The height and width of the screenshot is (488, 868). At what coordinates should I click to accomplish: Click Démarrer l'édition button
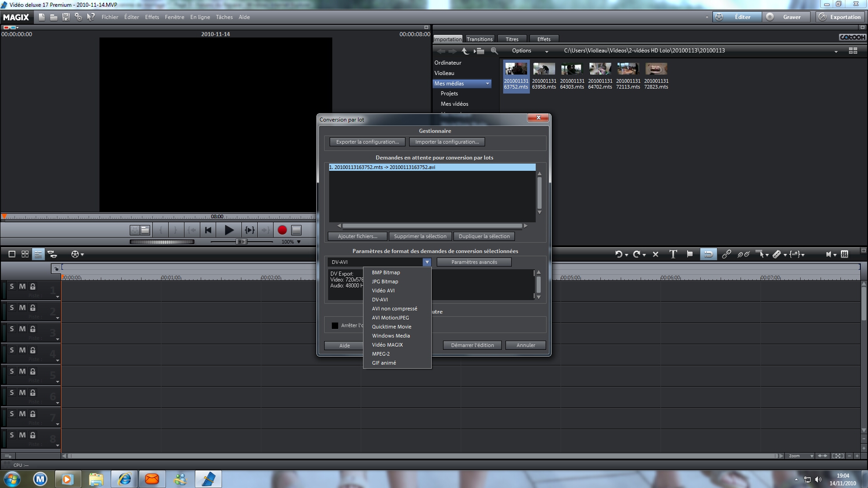[x=472, y=345]
